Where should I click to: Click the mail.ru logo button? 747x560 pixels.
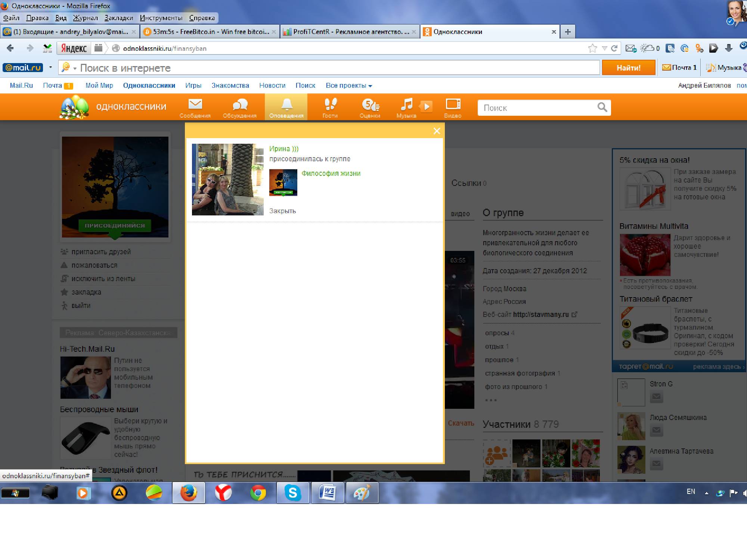pyautogui.click(x=23, y=68)
